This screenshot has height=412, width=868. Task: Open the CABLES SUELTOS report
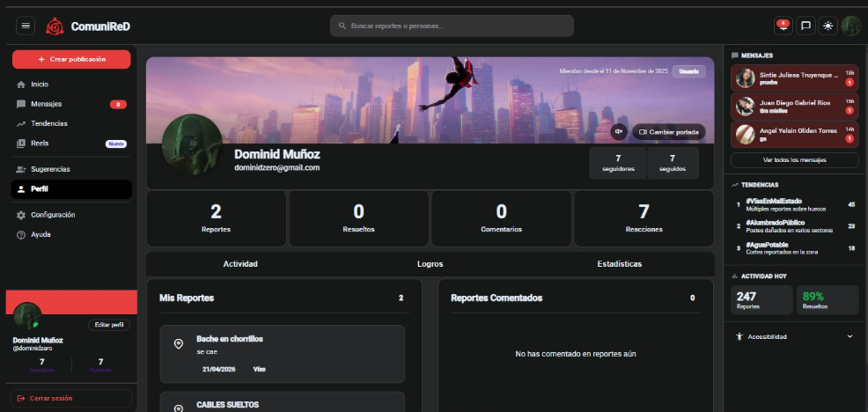coord(283,402)
